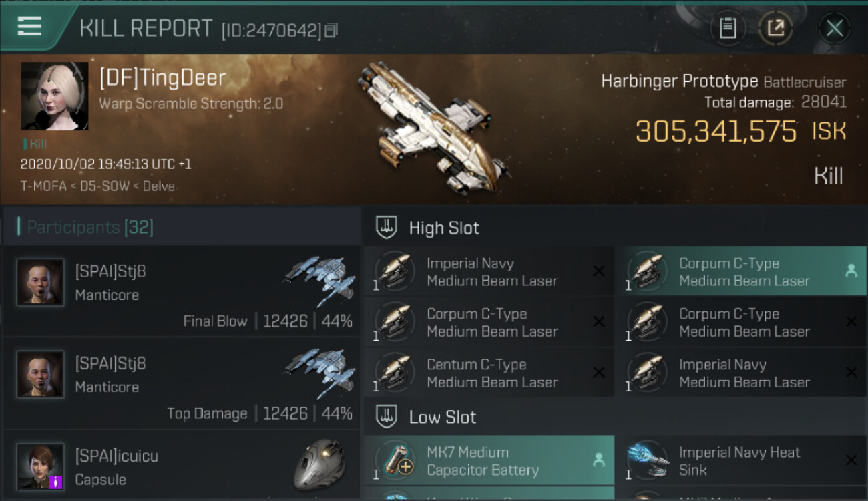Open the clipboard report icon
The width and height of the screenshot is (868, 501).
pos(728,28)
